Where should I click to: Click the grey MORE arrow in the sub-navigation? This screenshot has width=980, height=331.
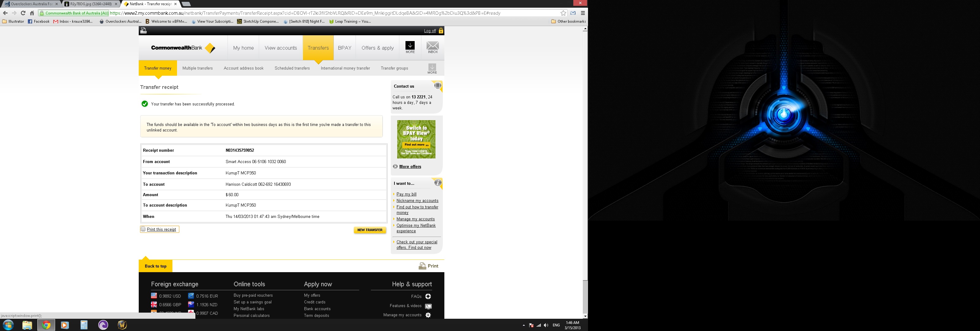point(432,69)
